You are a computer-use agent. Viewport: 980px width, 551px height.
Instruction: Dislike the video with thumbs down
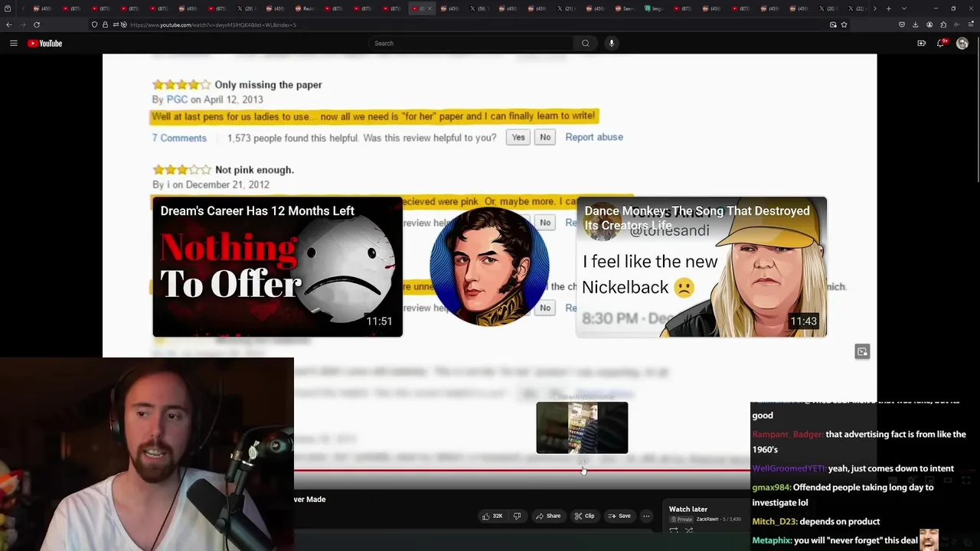[517, 516]
